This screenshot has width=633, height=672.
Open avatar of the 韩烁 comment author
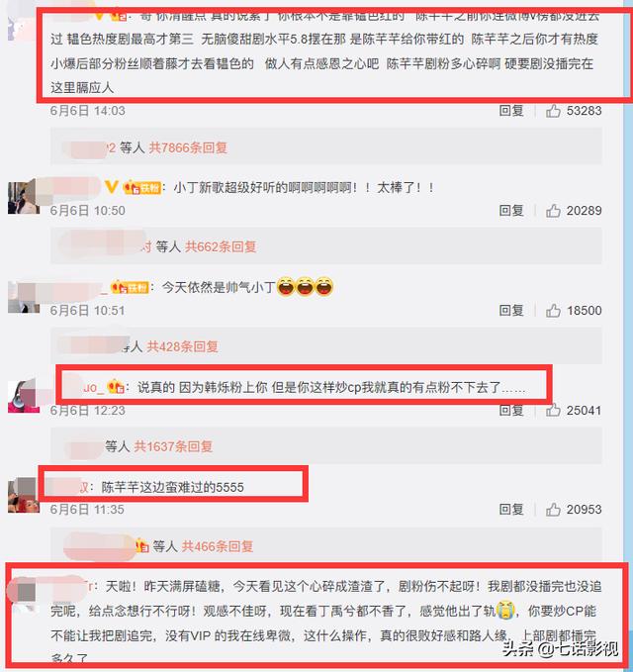tap(24, 397)
